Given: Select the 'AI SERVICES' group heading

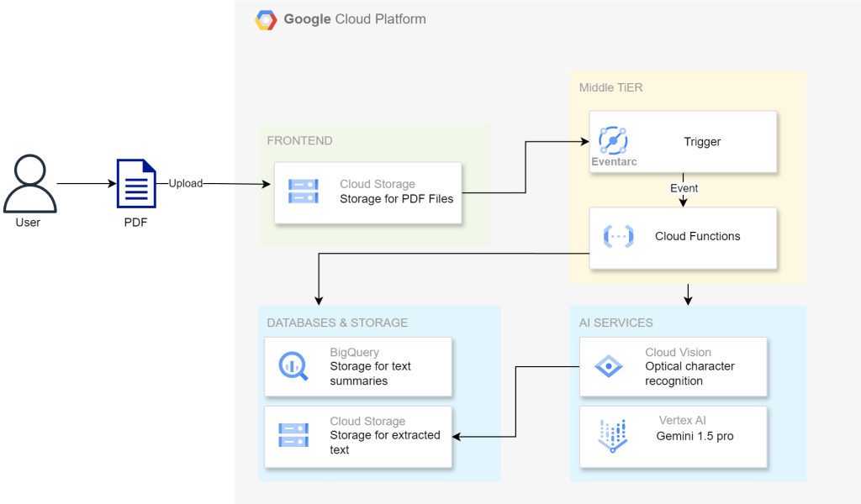Looking at the screenshot, I should (616, 323).
